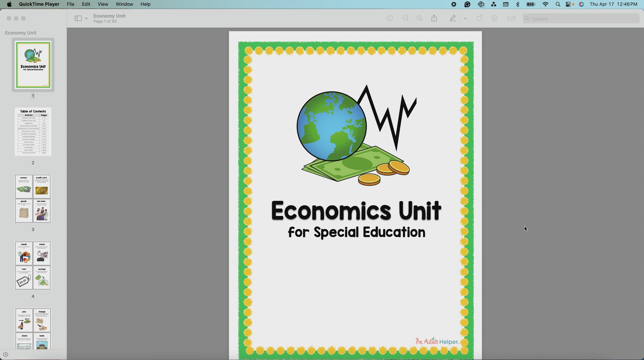Open the Share menu icon
Screen dimensions: 644x360
[x=434, y=19]
